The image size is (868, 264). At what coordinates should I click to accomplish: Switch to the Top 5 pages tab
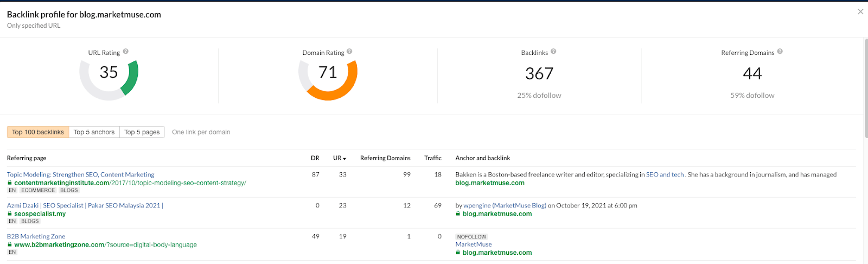click(x=142, y=132)
